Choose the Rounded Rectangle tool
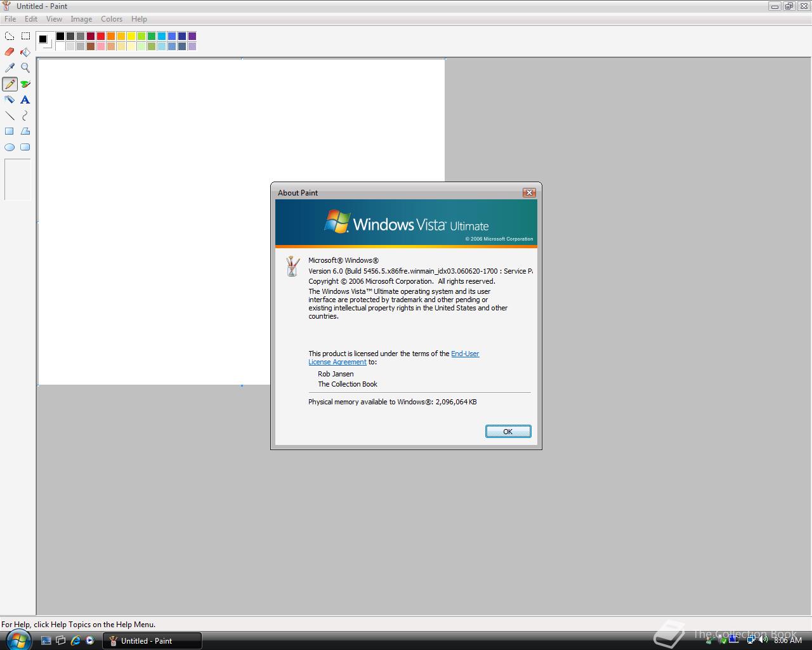Screen dimensions: 812x650 coord(25,147)
